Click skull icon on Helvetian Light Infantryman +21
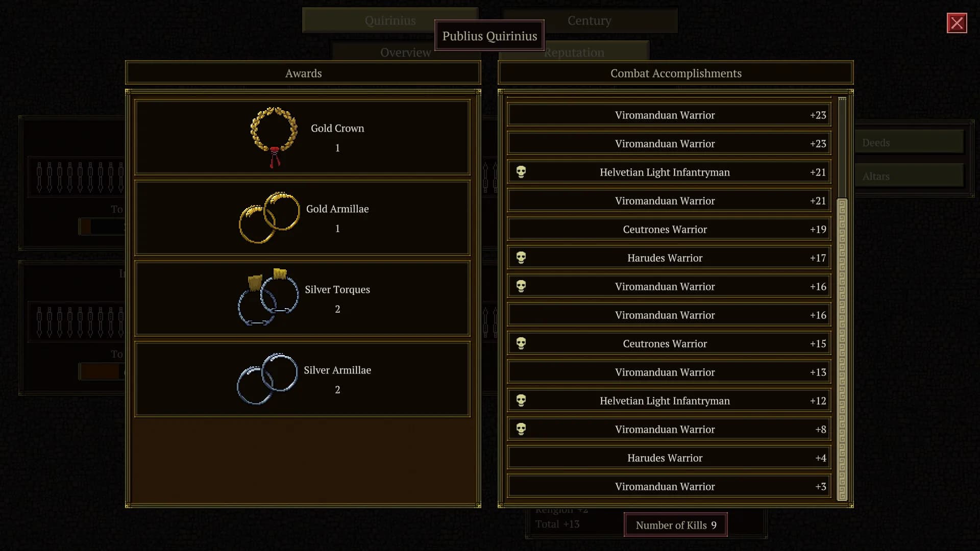980x551 pixels. coord(521,172)
